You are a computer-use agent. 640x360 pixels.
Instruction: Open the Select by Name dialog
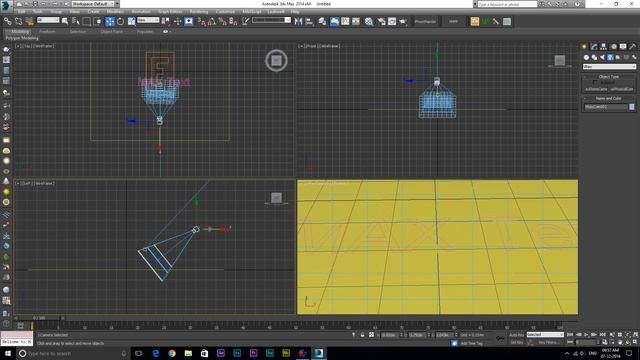coord(76,21)
